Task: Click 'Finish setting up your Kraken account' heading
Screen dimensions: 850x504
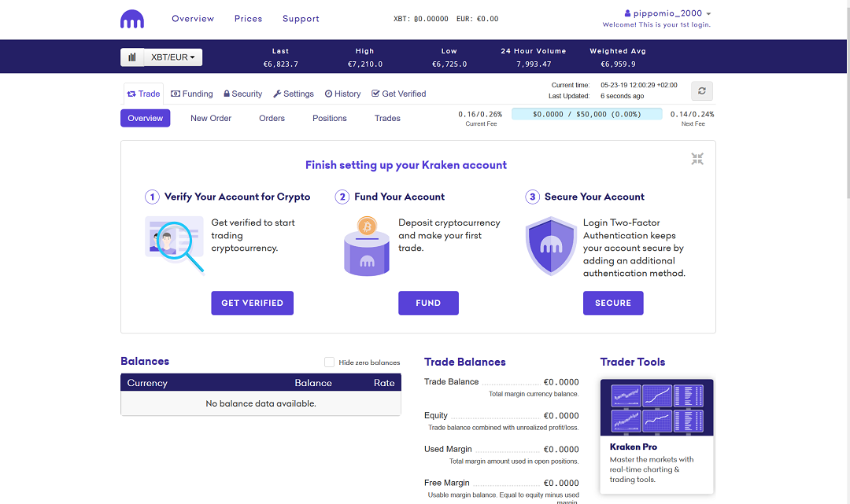Action: (406, 165)
